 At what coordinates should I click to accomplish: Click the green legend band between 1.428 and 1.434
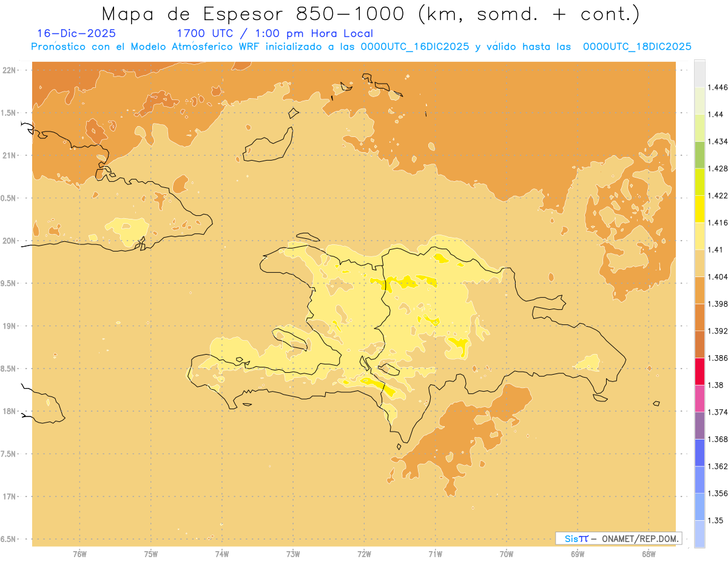coord(699,155)
